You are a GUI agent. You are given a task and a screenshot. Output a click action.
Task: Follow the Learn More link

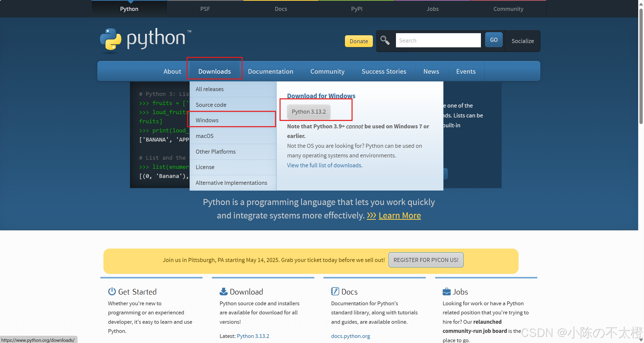click(400, 215)
